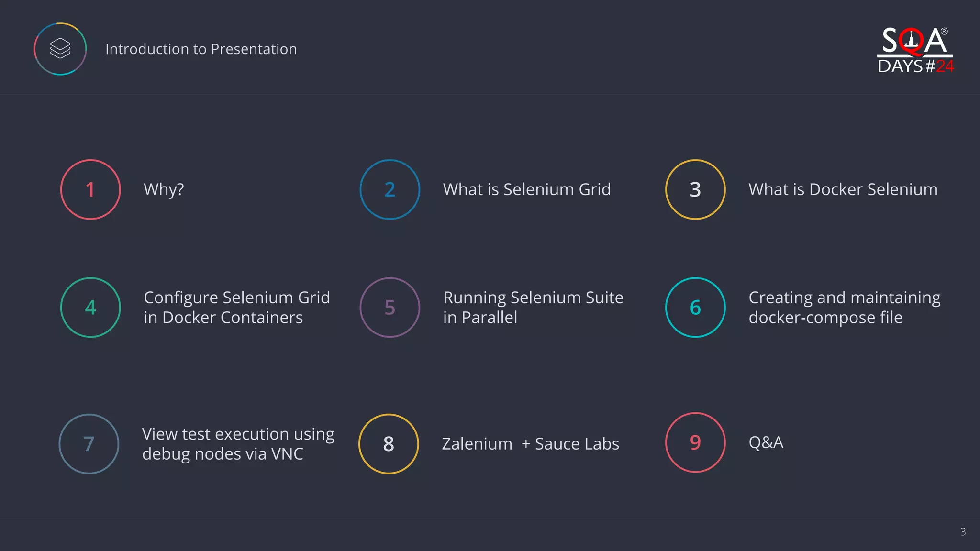Screen dimensions: 980x551
Task: Click the yellow circle numbered 3
Action: (695, 189)
